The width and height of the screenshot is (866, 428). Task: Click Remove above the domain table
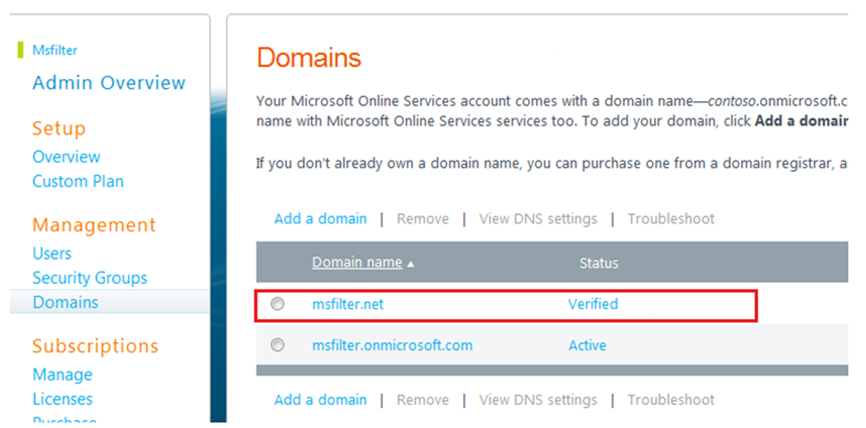coord(423,219)
